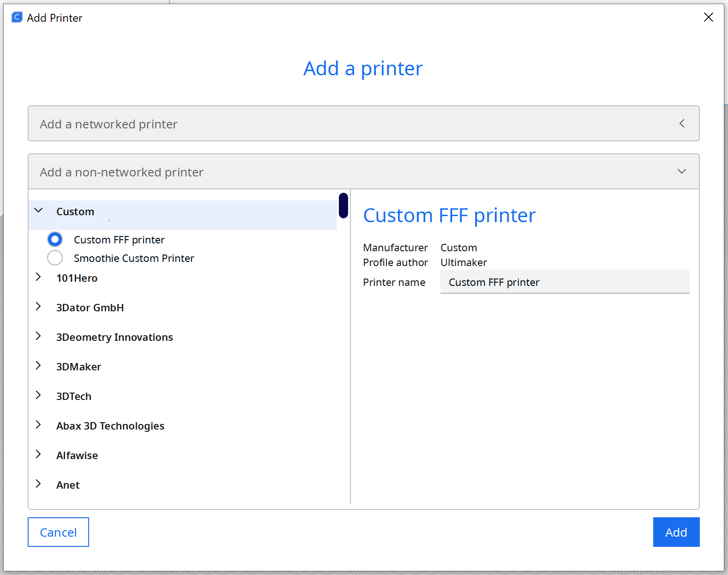
Task: Select the Custom group header label
Action: 75,212
